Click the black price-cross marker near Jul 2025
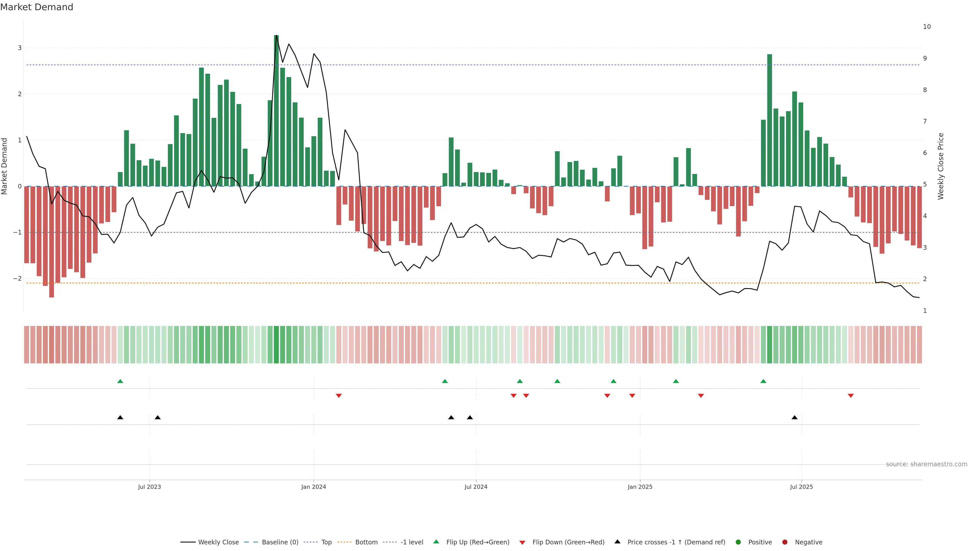This screenshot has width=980, height=551. point(794,418)
